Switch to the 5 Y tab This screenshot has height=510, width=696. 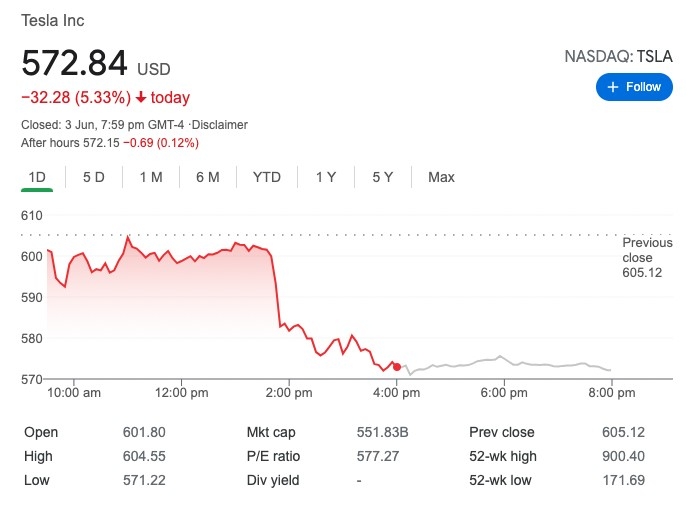[x=383, y=177]
